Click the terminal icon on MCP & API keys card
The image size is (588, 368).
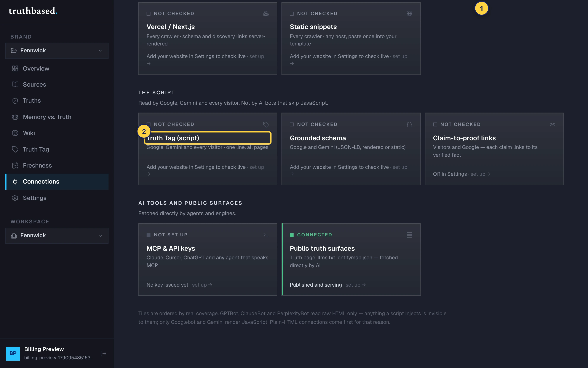click(266, 235)
